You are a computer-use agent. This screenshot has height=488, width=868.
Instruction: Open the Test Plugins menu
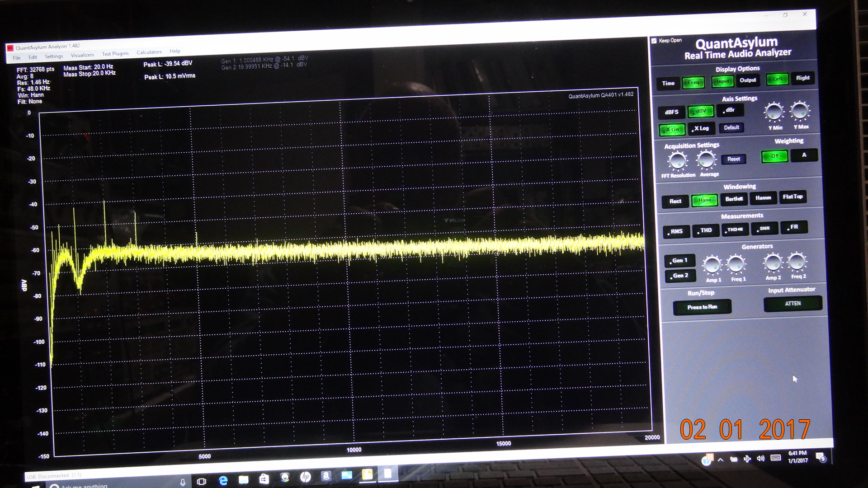point(115,54)
